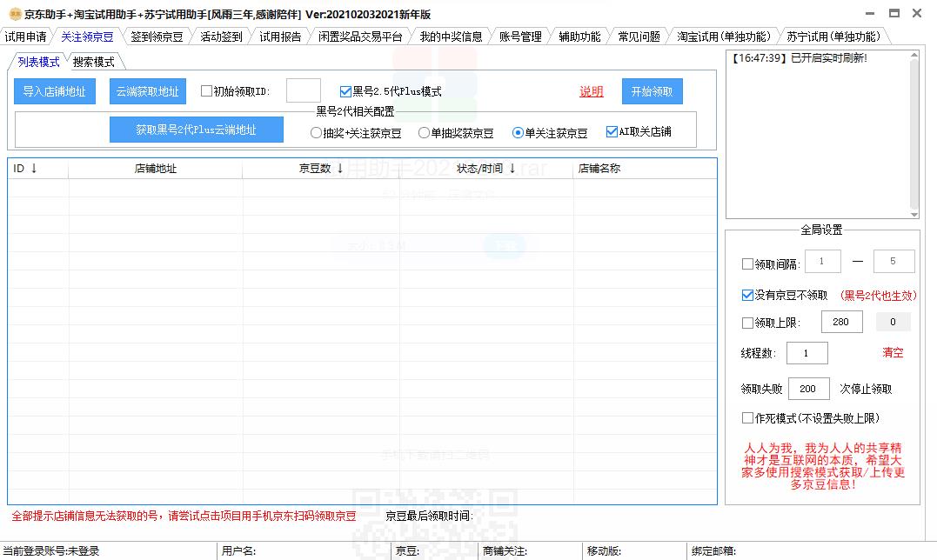The image size is (937, 560).
Task: Click 获取黑号2代Plus云端地址 button
Action: (x=196, y=130)
